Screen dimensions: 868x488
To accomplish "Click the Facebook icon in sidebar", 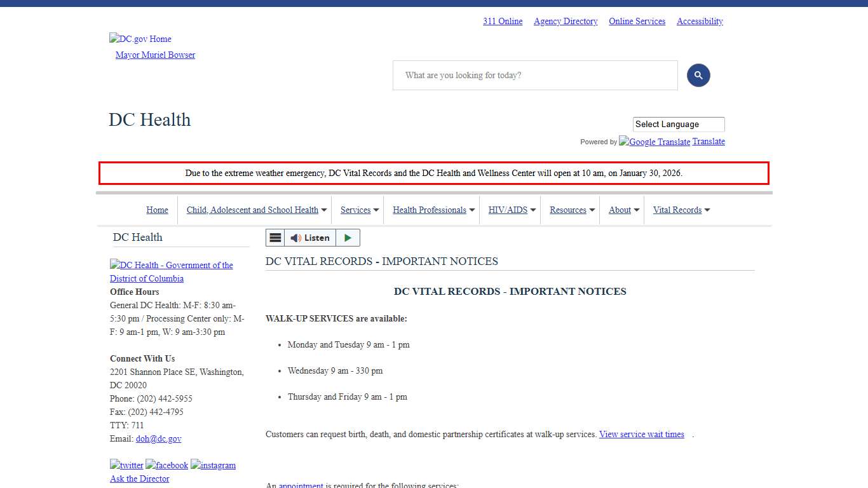I will 166,464.
